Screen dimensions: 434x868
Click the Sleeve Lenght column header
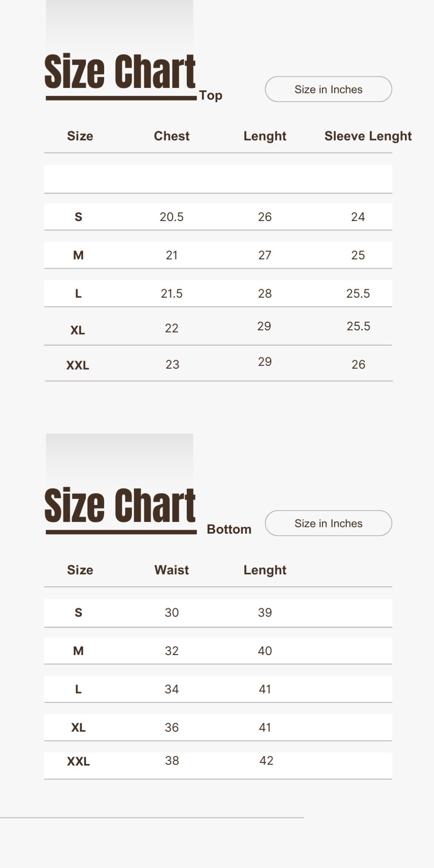368,136
